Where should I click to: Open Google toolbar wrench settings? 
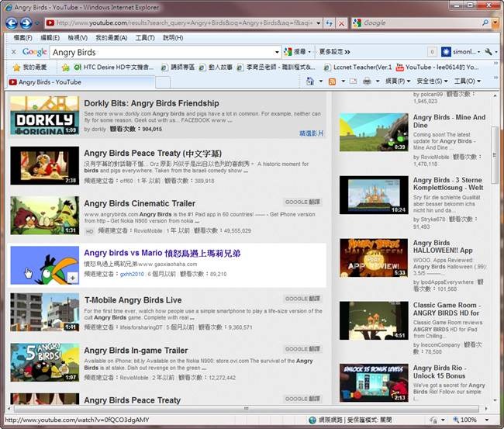pos(488,52)
